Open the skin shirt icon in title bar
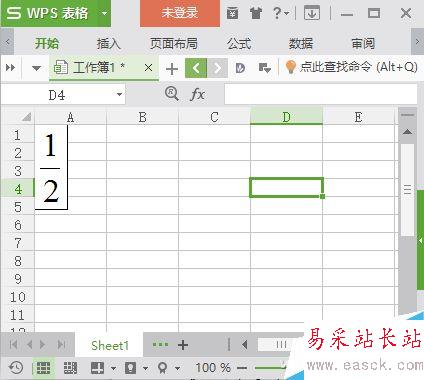Screen dimensions: 424x380 click(256, 14)
